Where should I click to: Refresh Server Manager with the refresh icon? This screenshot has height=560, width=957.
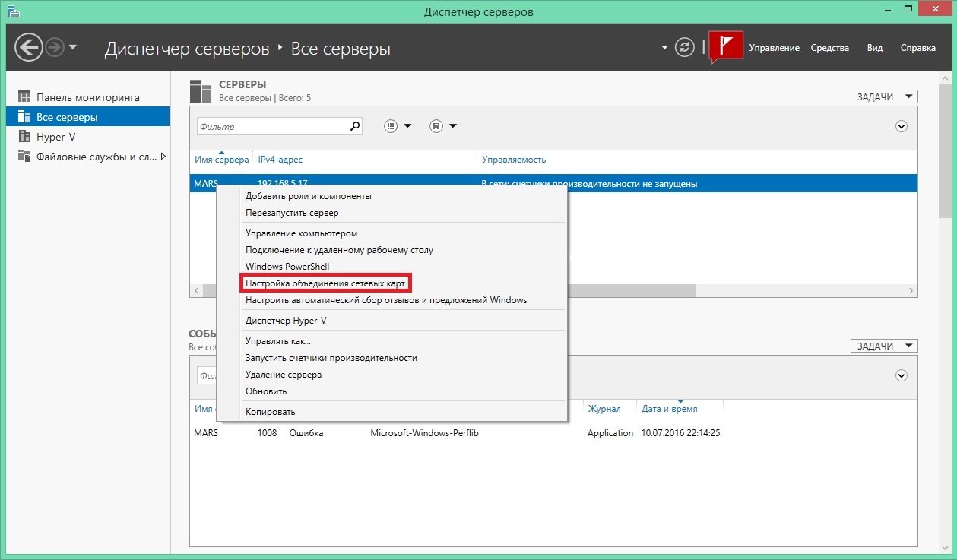(685, 48)
